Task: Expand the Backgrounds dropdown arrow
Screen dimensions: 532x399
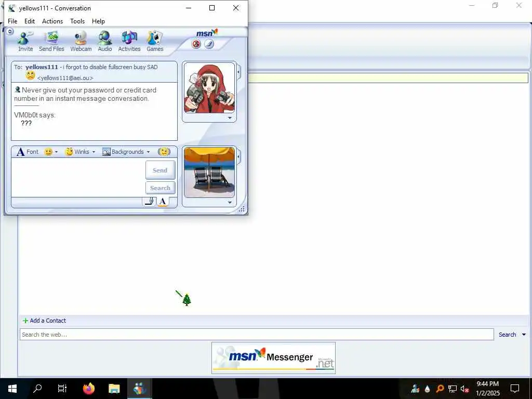Action: [x=148, y=152]
